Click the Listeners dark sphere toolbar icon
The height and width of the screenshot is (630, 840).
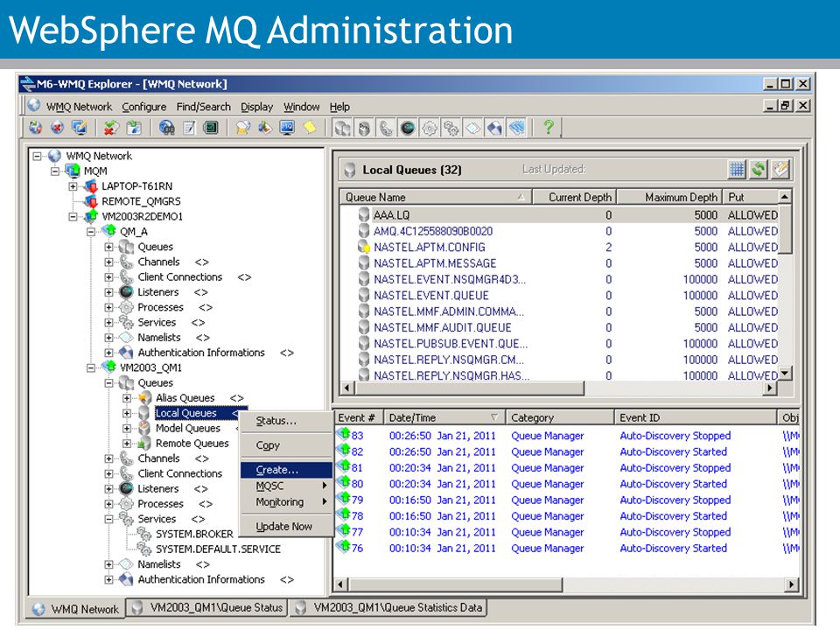click(408, 128)
